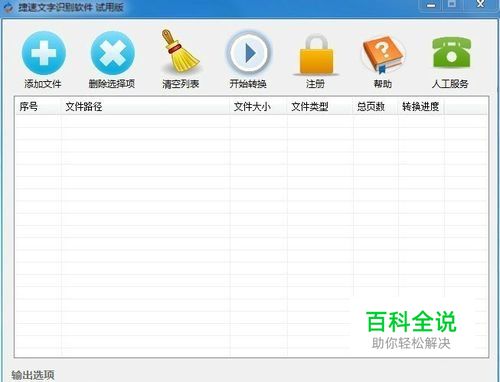Close the 捷速文字识别软件 window
The height and width of the screenshot is (382, 500).
point(480,5)
